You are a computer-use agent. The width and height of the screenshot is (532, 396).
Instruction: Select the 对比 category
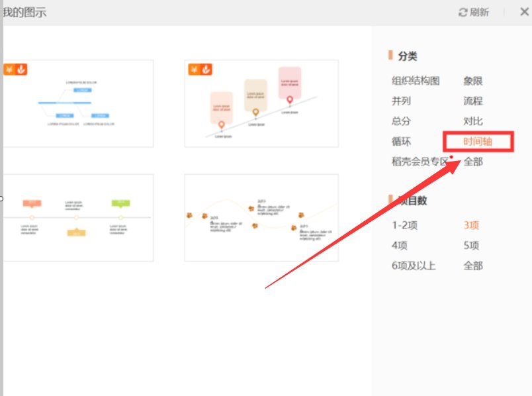pos(474,121)
